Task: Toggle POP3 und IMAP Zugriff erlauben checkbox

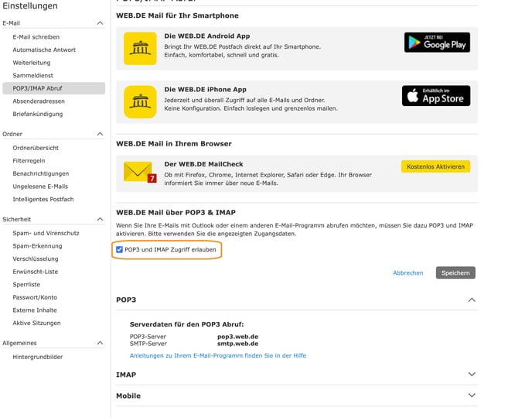Action: click(x=119, y=249)
